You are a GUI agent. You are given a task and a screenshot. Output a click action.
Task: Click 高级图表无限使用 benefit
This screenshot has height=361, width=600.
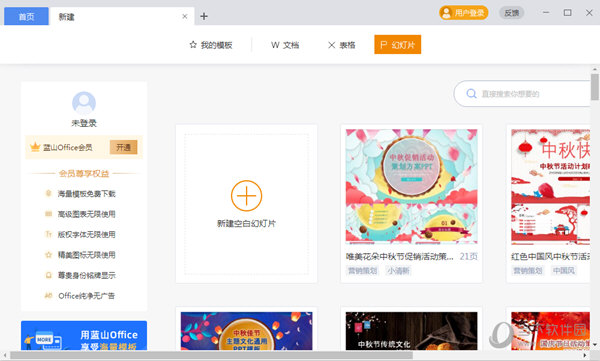(x=86, y=214)
